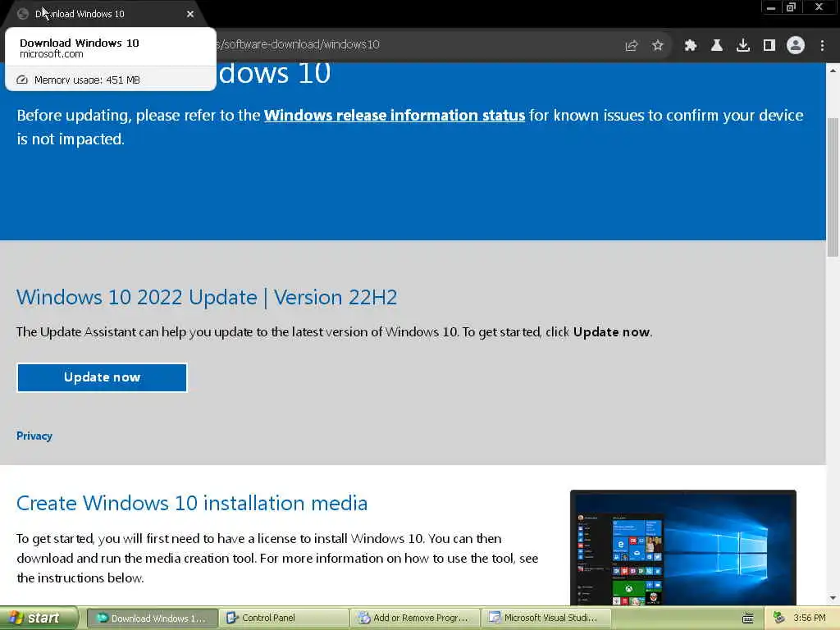Open the extensions puzzle icon
This screenshot has width=840, height=630.
[x=691, y=46]
